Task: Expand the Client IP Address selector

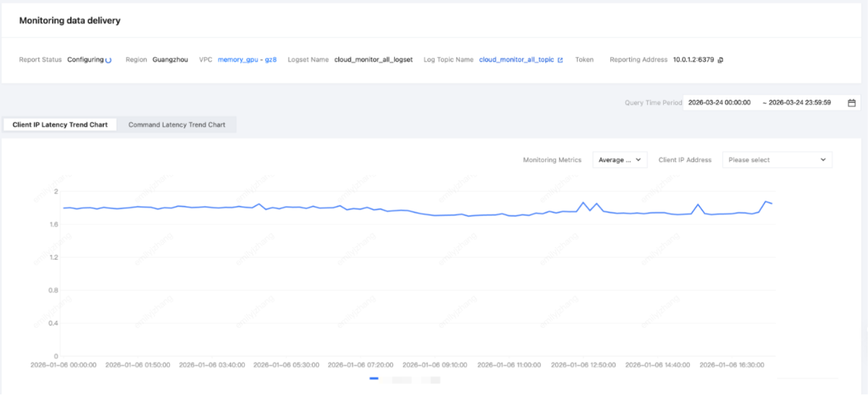Action: click(777, 160)
